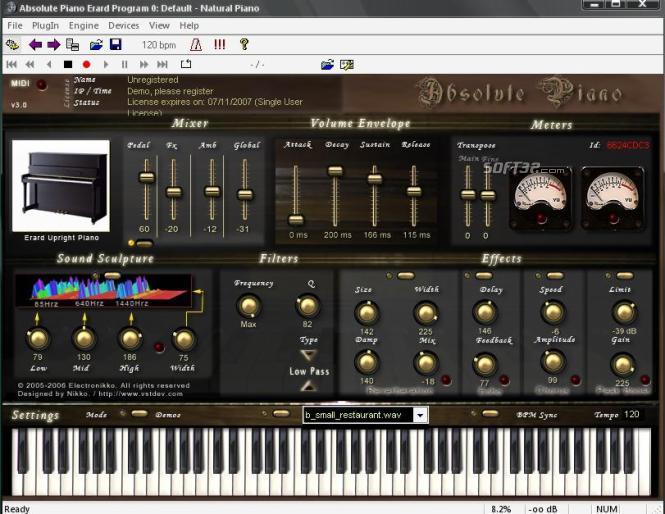Click the red panic exclamation marks icon

(220, 44)
